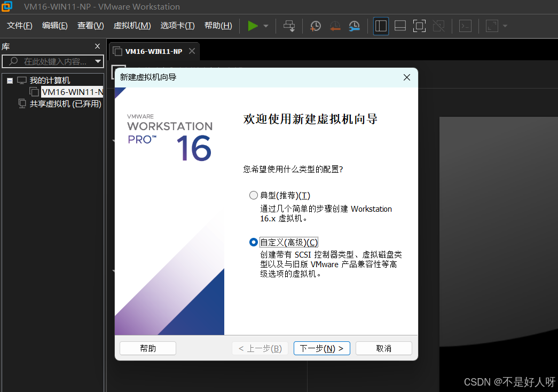Open the 虚拟机(M) menu
The width and height of the screenshot is (558, 392).
click(132, 26)
